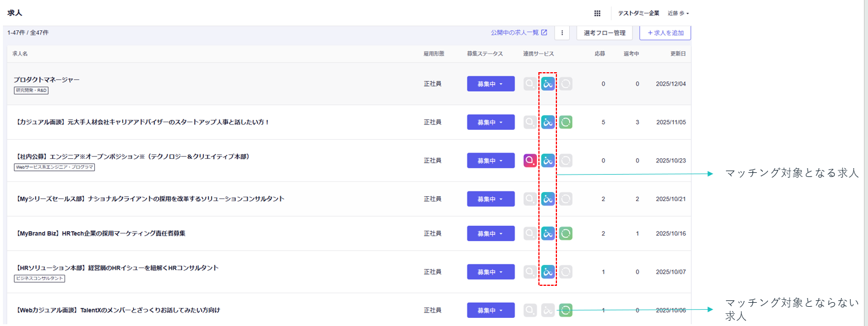868x326 pixels.
Task: Click blue matching icon in プロダクトマネージャー row
Action: (548, 84)
